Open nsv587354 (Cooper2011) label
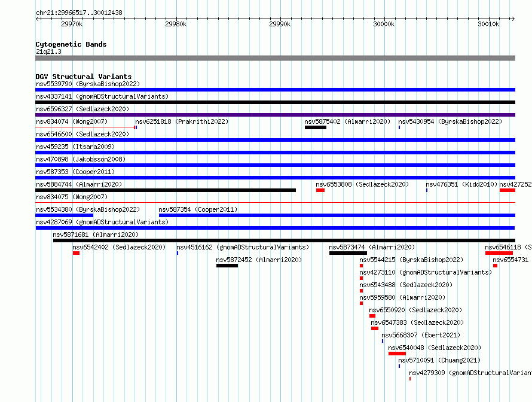Screen dimensions: 532x402 point(198,209)
